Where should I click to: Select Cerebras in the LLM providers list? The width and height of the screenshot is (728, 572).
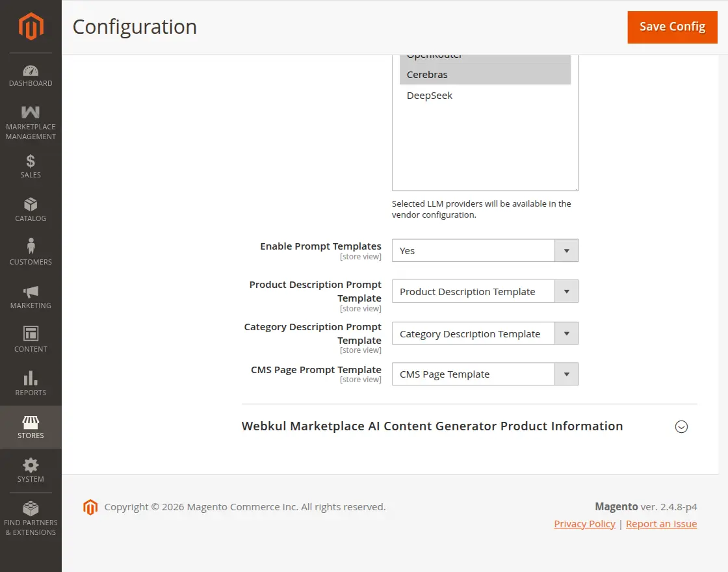[485, 74]
